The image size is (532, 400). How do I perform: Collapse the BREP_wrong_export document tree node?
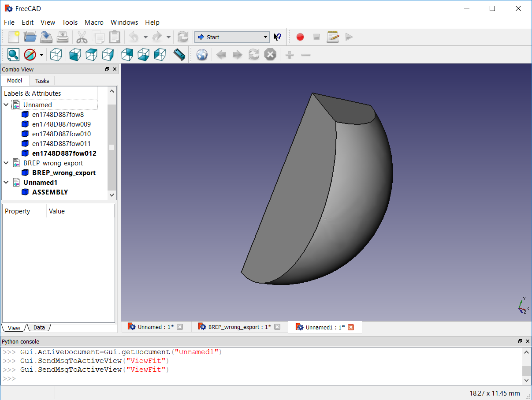[6, 163]
